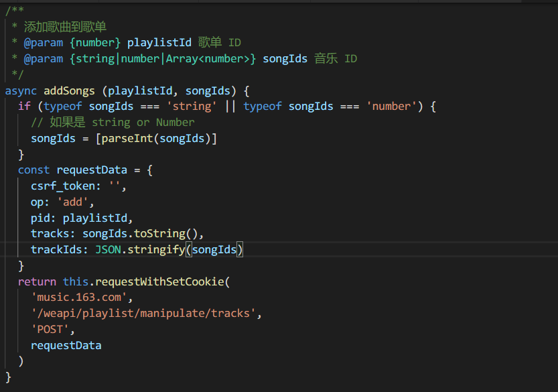
Task: Click playlistId in the pid value
Action: [95, 218]
